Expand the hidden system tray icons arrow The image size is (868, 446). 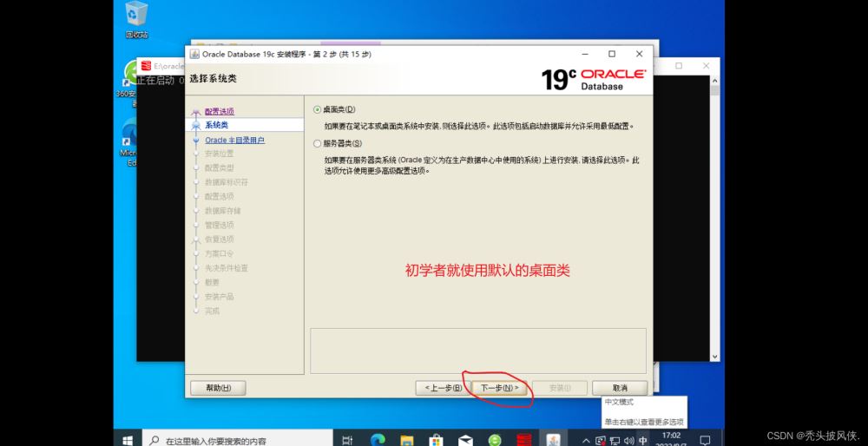587,440
